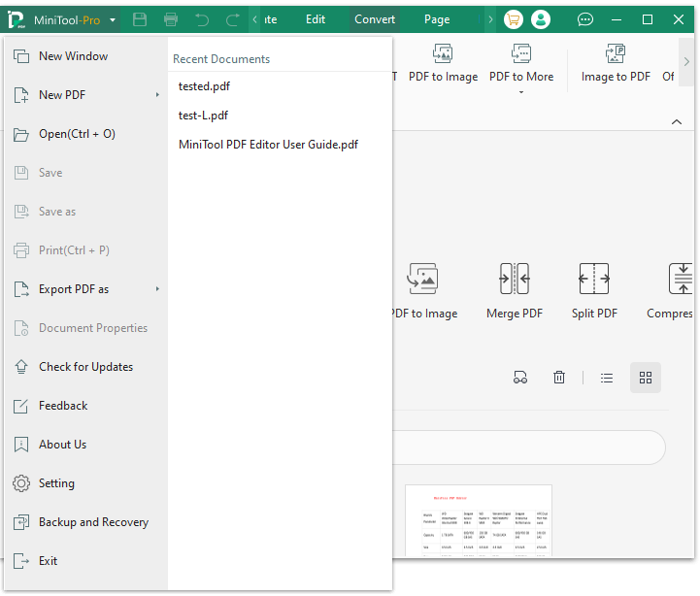This screenshot has width=700, height=596.
Task: Click the Compress PDF tile icon
Action: (x=681, y=279)
